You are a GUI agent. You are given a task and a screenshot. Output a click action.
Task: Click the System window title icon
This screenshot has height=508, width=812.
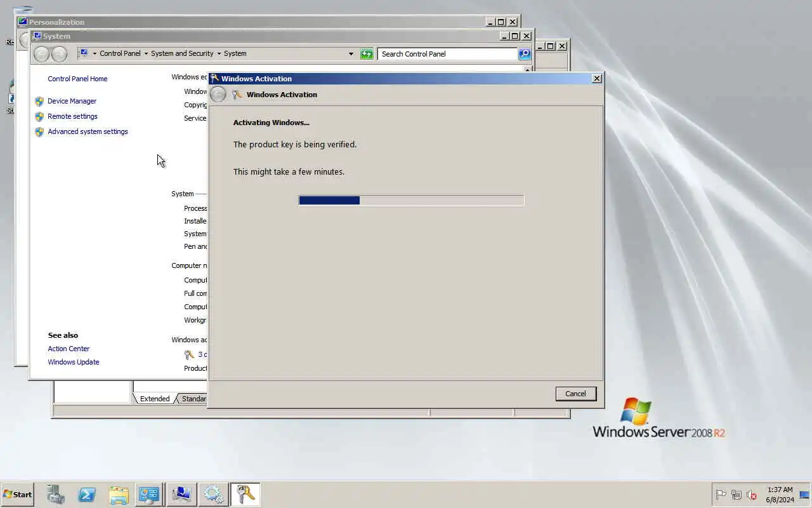click(37, 36)
